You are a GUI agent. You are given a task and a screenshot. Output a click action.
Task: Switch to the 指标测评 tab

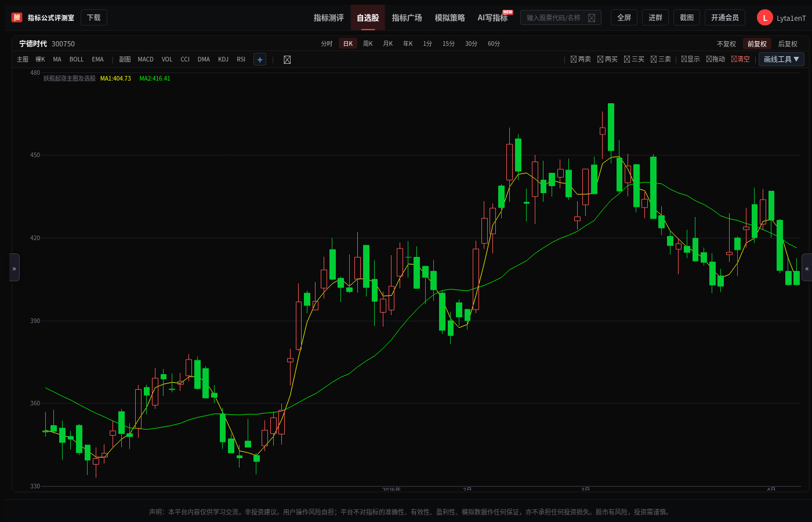pos(329,18)
